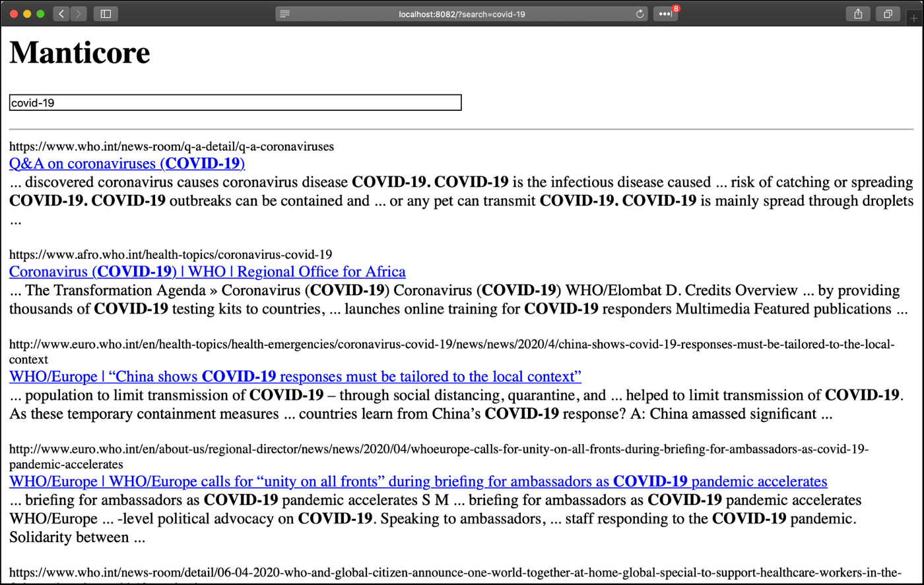This screenshot has height=585, width=924.
Task: Select the euro.who.int china-shows-covid-19 URL text
Action: coord(452,352)
